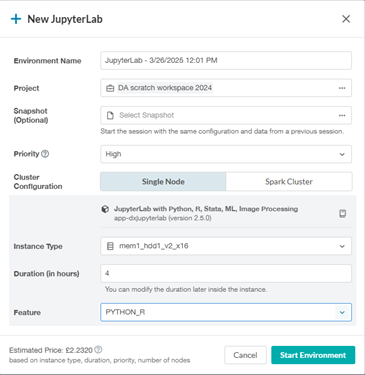This screenshot has width=365, height=375.
Task: Click the Estimated Price £2.2320 text
Action: [51, 350]
